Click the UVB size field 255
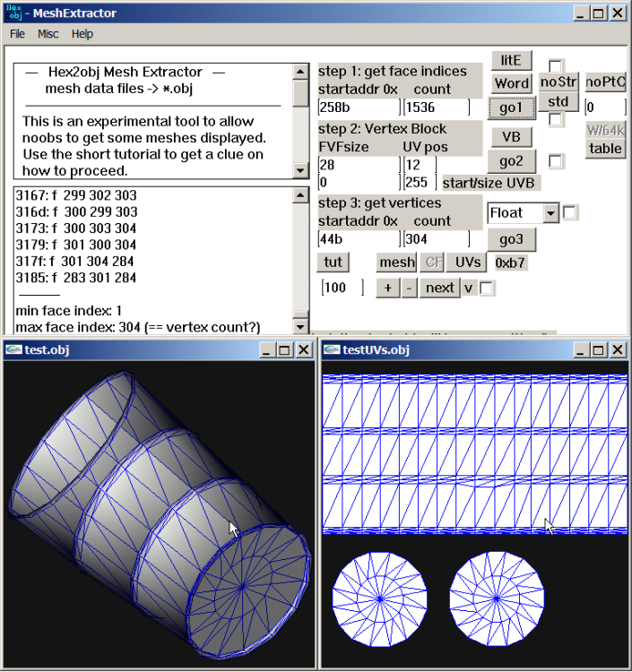 [420, 183]
